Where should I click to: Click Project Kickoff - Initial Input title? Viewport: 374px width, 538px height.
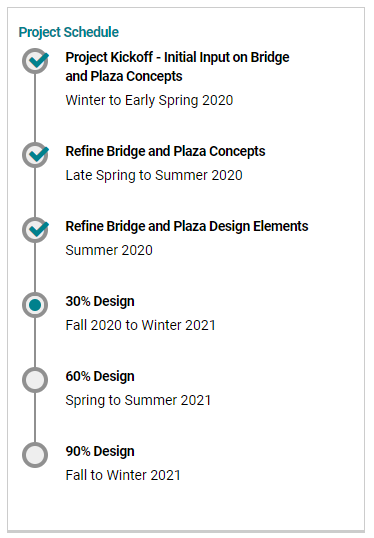point(177,67)
